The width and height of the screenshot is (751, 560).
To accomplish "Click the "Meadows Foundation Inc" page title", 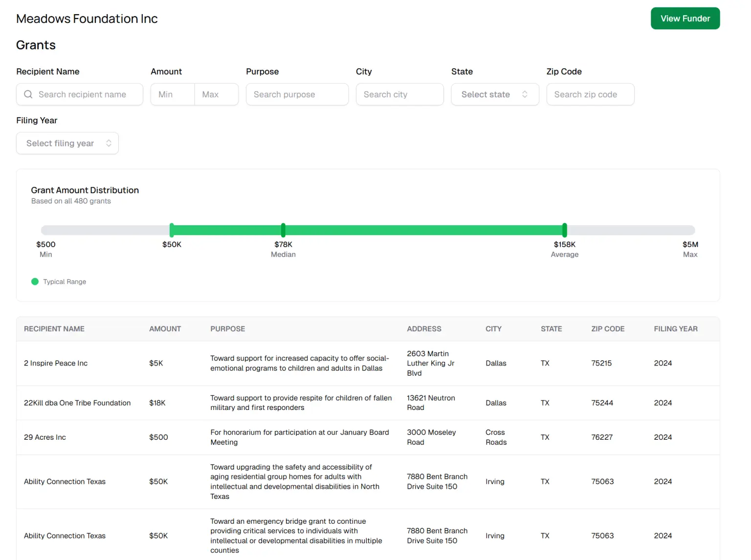I will pyautogui.click(x=87, y=19).
